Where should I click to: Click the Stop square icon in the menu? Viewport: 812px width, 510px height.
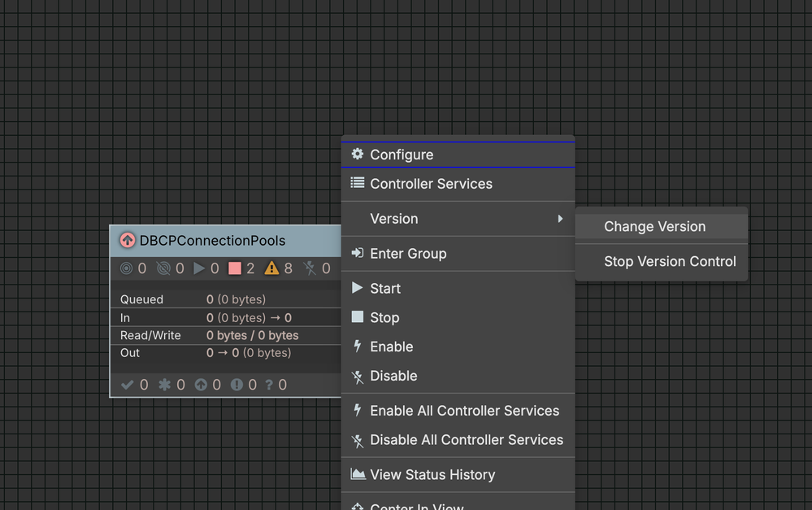[358, 316]
